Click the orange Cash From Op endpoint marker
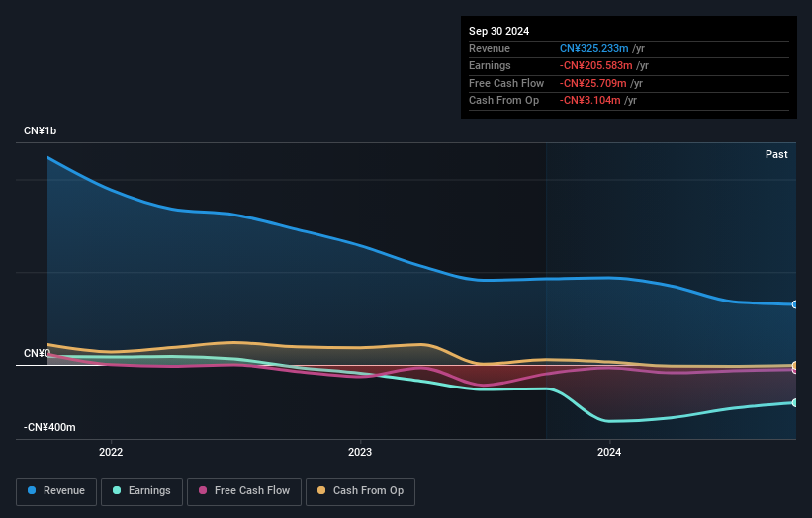This screenshot has width=812, height=518. point(795,366)
